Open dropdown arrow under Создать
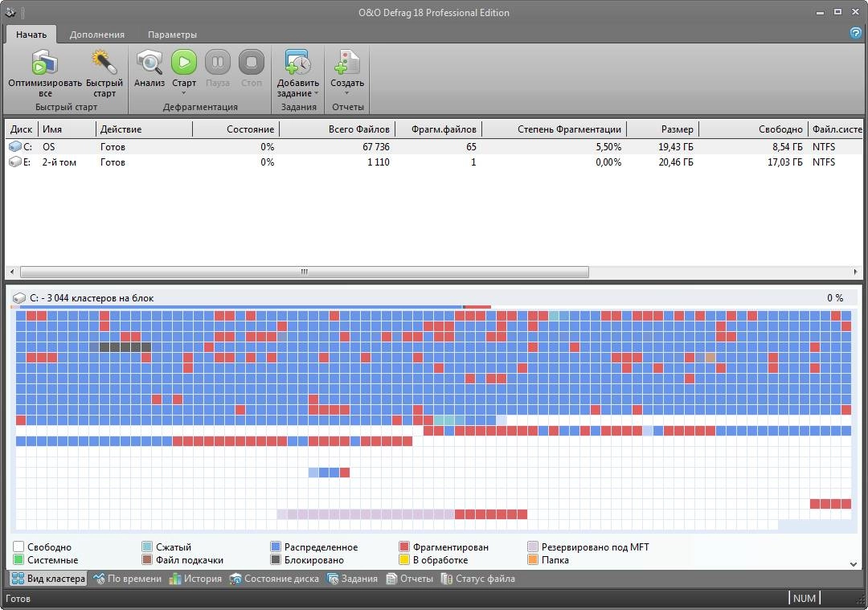Viewport: 868px width, 610px height. 347,93
